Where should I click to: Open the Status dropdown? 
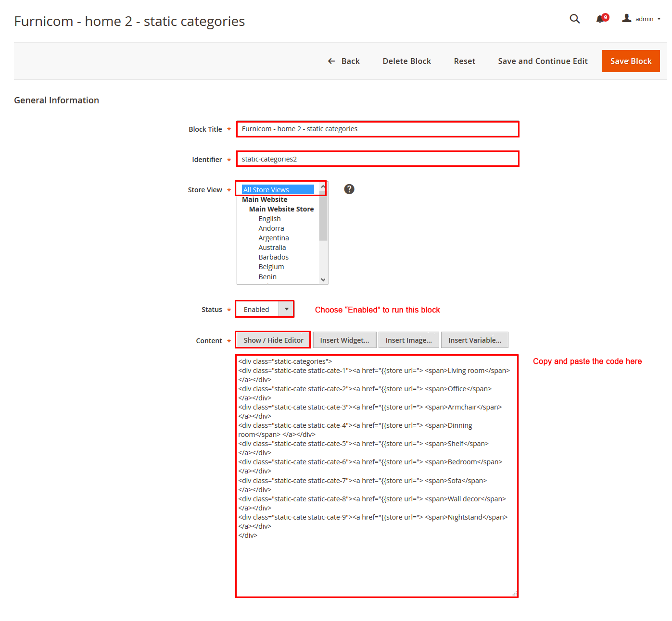pyautogui.click(x=265, y=310)
